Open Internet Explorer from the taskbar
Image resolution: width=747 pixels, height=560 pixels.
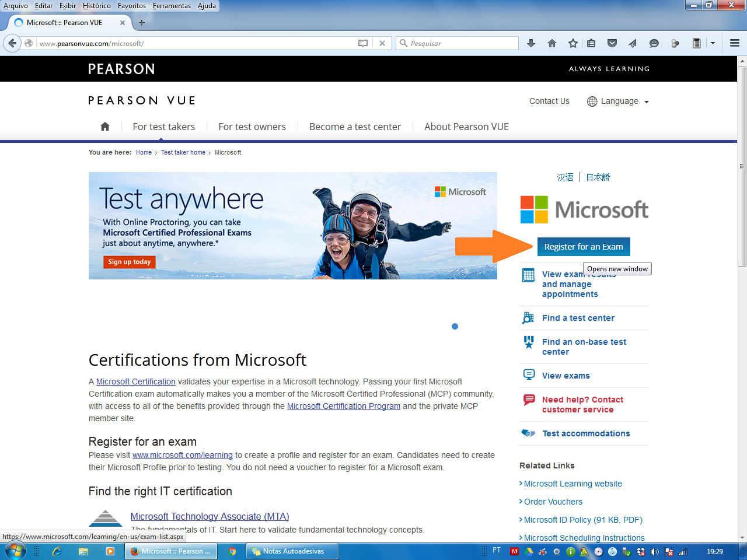coord(57,551)
